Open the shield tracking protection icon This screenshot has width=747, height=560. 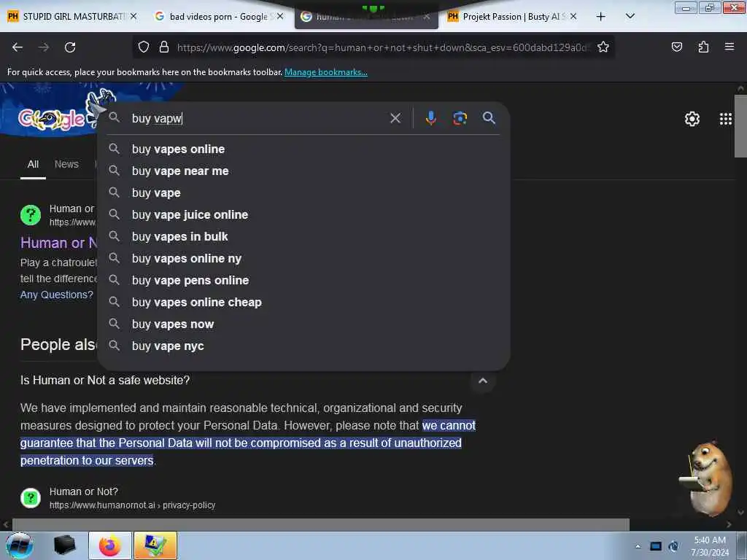(144, 47)
